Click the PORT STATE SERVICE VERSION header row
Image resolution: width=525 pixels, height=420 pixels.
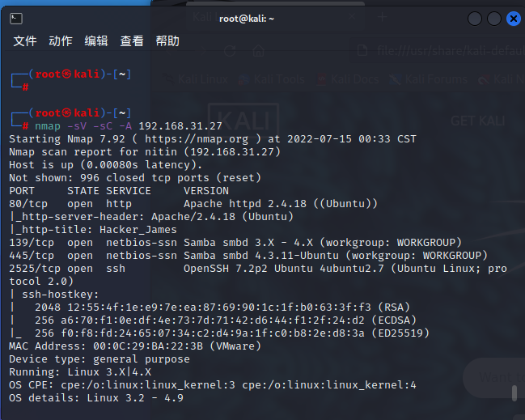pyautogui.click(x=119, y=191)
